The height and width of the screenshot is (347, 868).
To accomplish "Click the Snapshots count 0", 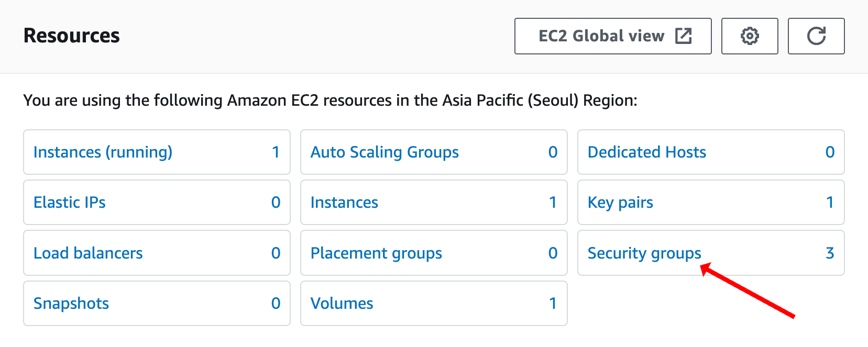I will click(276, 304).
